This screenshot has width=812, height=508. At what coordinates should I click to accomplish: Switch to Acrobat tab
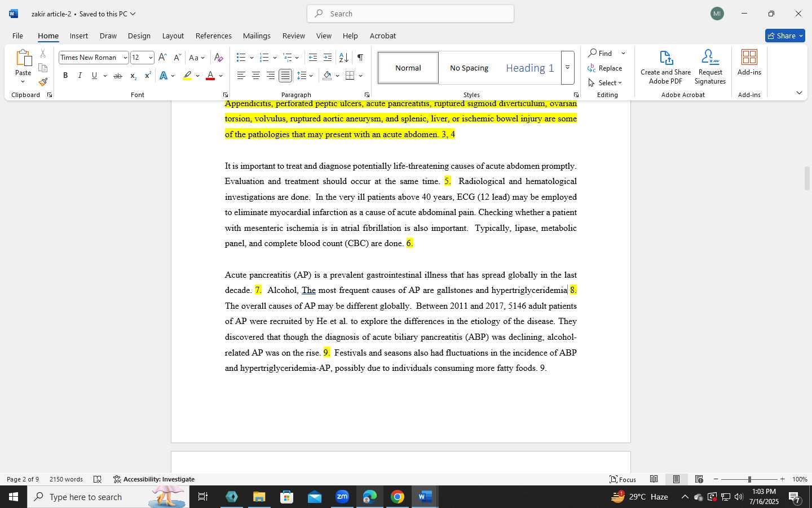[383, 36]
